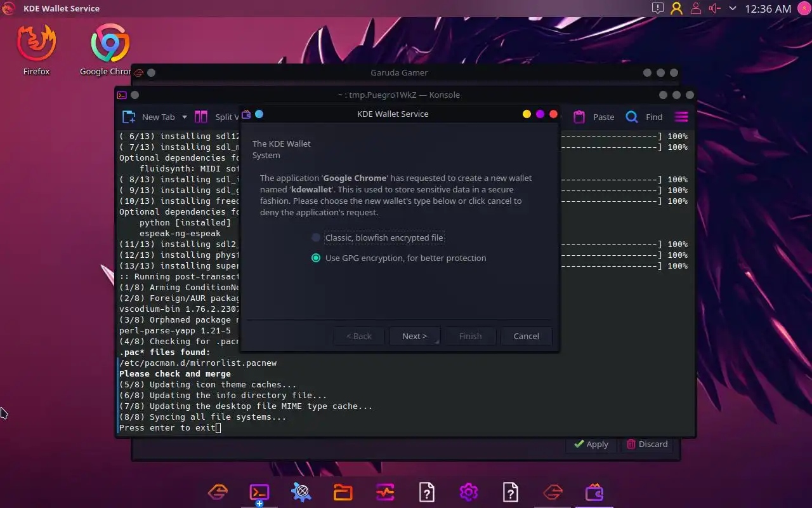Open the orange Garuda launcher in dock
The image size is (812, 508).
tap(218, 492)
